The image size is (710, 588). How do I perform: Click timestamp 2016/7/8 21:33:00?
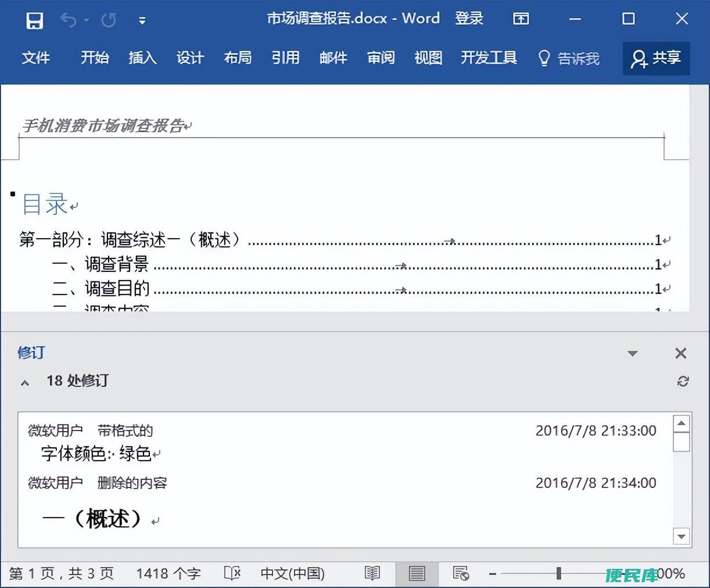pyautogui.click(x=596, y=431)
